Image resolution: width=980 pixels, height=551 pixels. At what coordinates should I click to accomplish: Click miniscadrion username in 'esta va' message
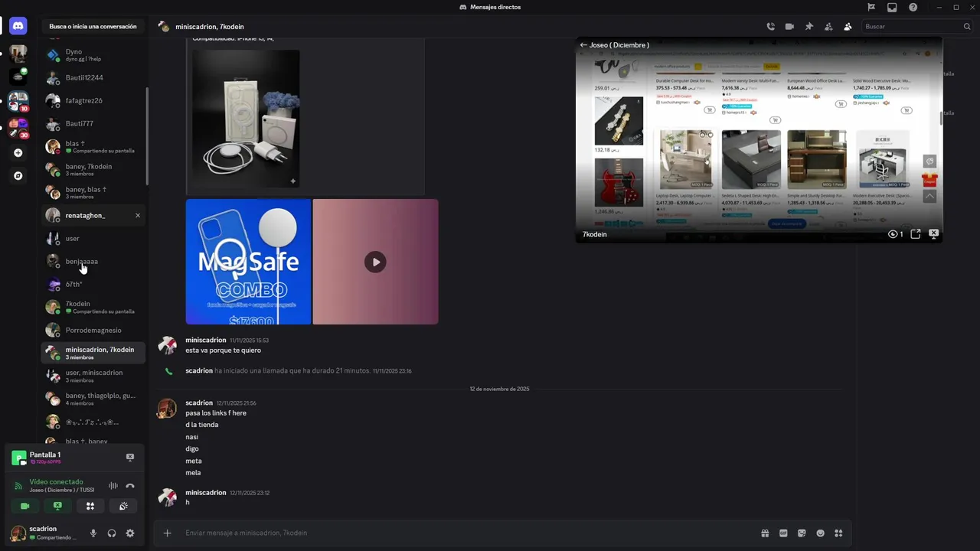point(205,340)
